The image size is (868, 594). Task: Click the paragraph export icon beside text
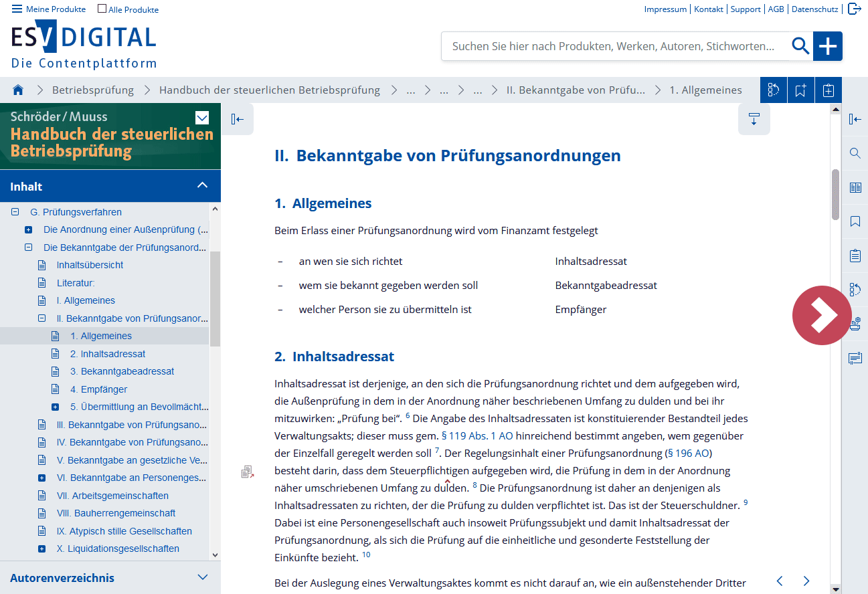pyautogui.click(x=248, y=472)
